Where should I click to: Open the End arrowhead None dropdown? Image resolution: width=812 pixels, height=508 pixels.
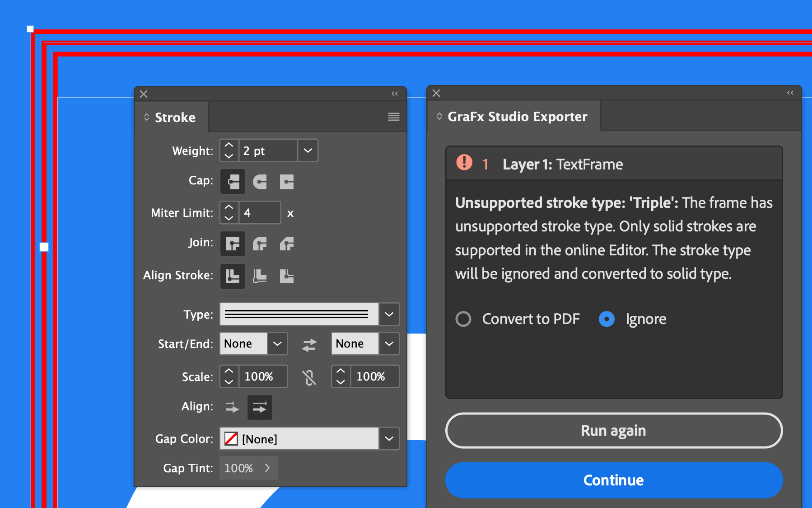[x=389, y=343]
